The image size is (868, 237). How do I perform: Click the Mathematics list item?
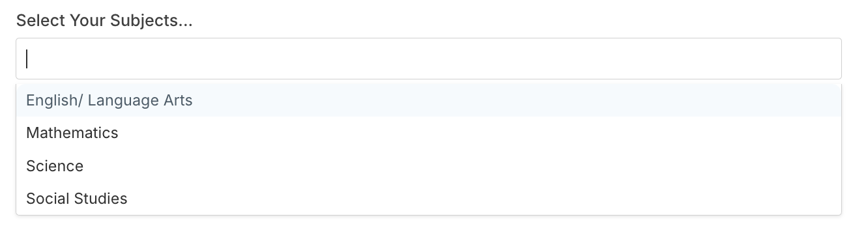(429, 133)
